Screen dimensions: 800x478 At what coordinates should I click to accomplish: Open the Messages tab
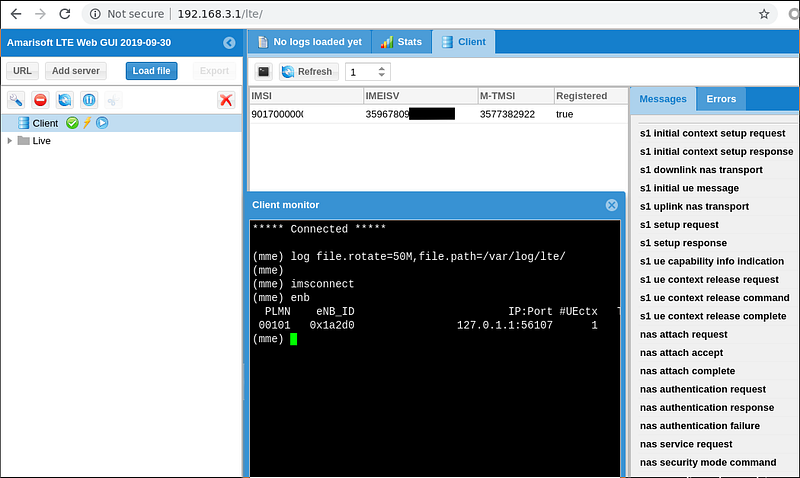point(663,99)
